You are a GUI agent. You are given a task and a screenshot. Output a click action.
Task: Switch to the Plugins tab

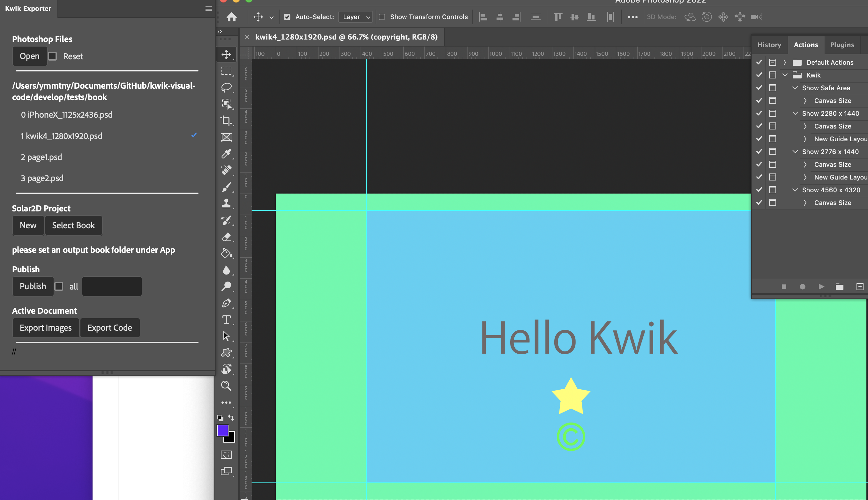click(842, 45)
